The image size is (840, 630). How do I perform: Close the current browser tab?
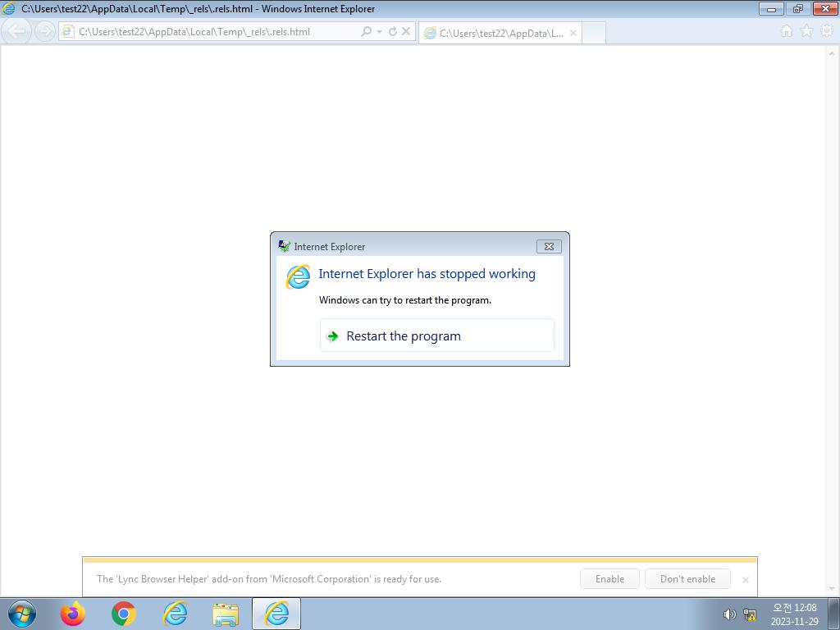(x=573, y=33)
